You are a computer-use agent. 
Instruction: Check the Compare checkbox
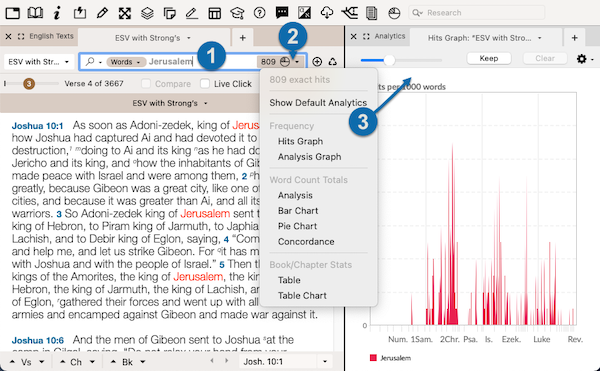(x=145, y=83)
